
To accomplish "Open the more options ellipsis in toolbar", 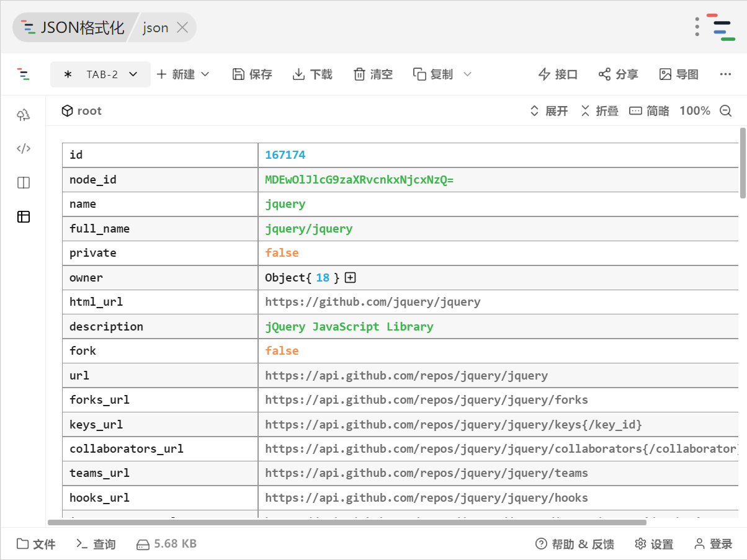I will point(725,74).
